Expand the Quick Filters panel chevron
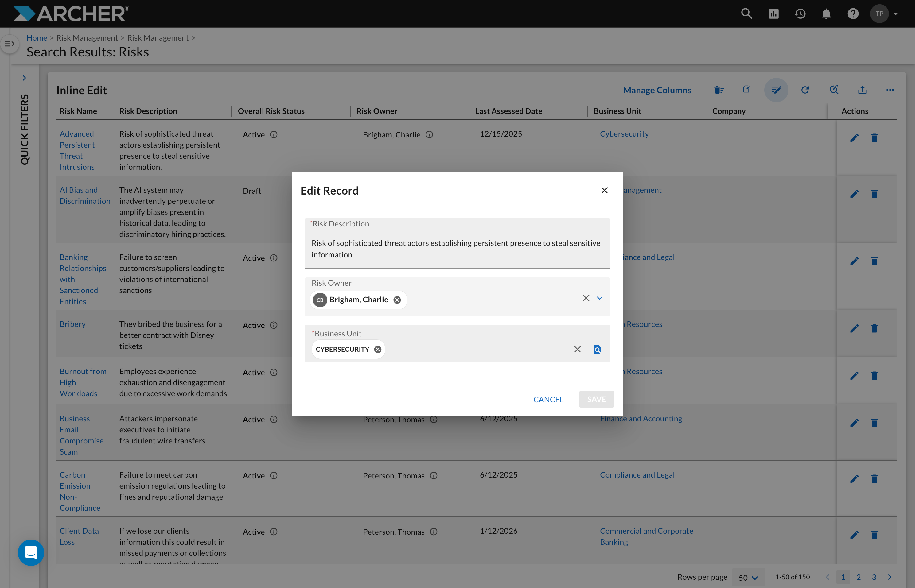Screen dimensions: 915x588 25,78
